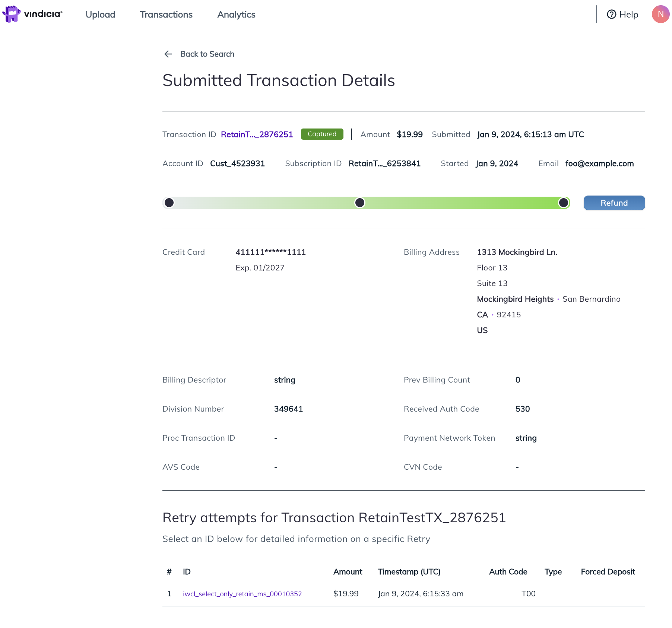Click San Bernardino county text
Screen dimensions: 672x628
(592, 299)
